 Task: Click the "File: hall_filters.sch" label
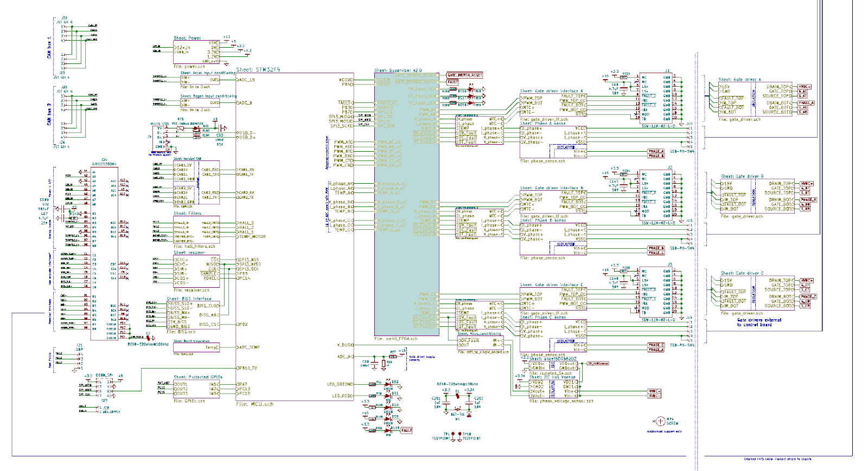(x=194, y=246)
